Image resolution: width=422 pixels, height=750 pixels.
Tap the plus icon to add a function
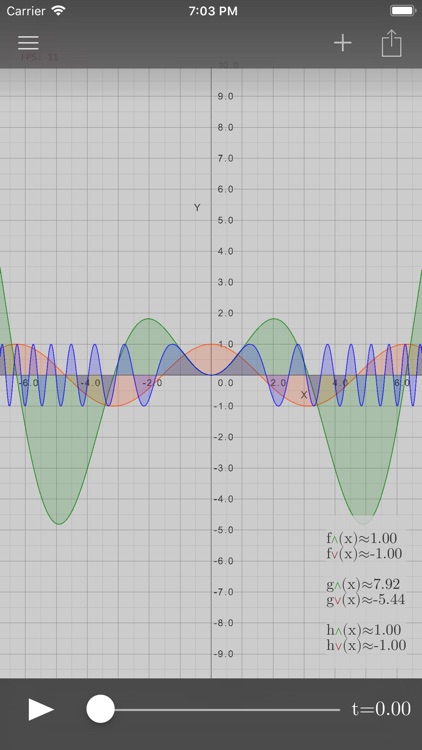(343, 43)
